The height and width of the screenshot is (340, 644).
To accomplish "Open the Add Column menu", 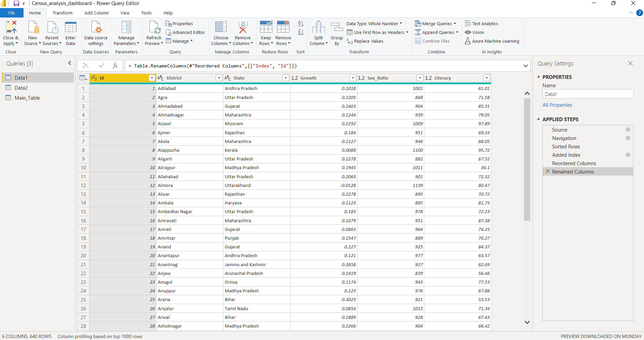I will (x=96, y=13).
